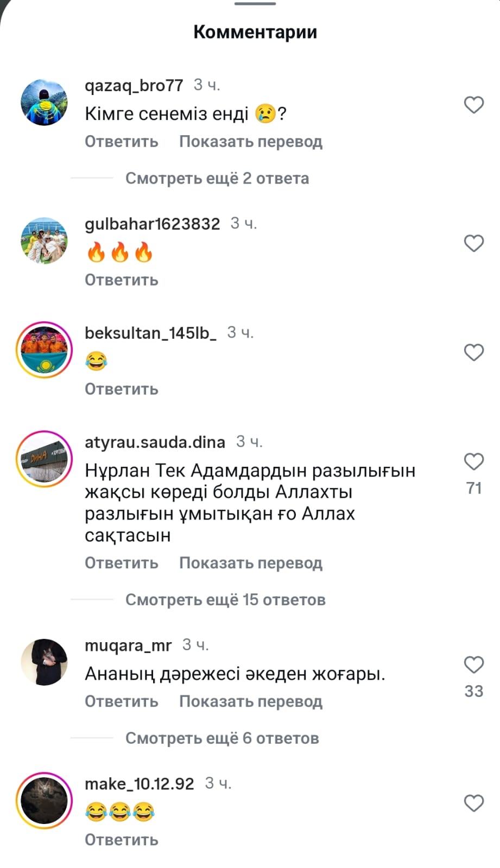The width and height of the screenshot is (500, 868).
Task: View gulbahar1623832's avatar
Action: (44, 240)
